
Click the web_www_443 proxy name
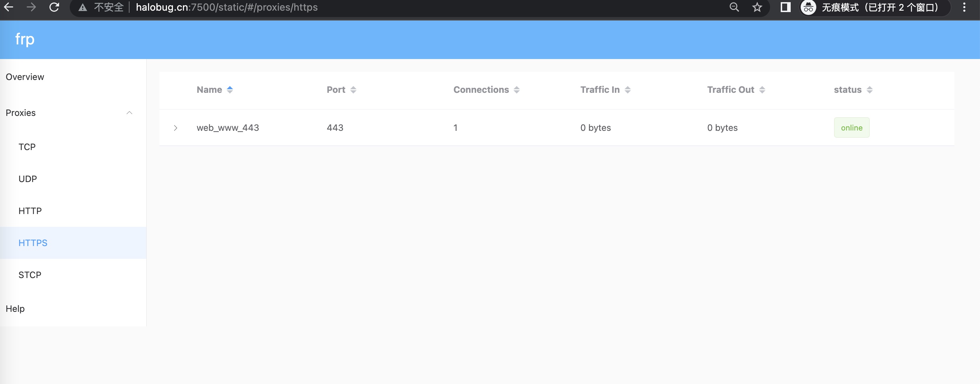pyautogui.click(x=227, y=128)
